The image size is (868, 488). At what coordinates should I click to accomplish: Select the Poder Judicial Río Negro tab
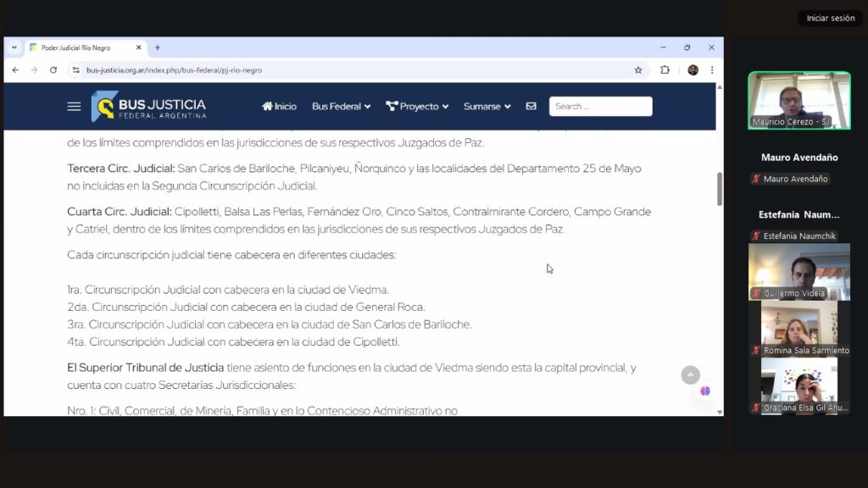pos(81,47)
